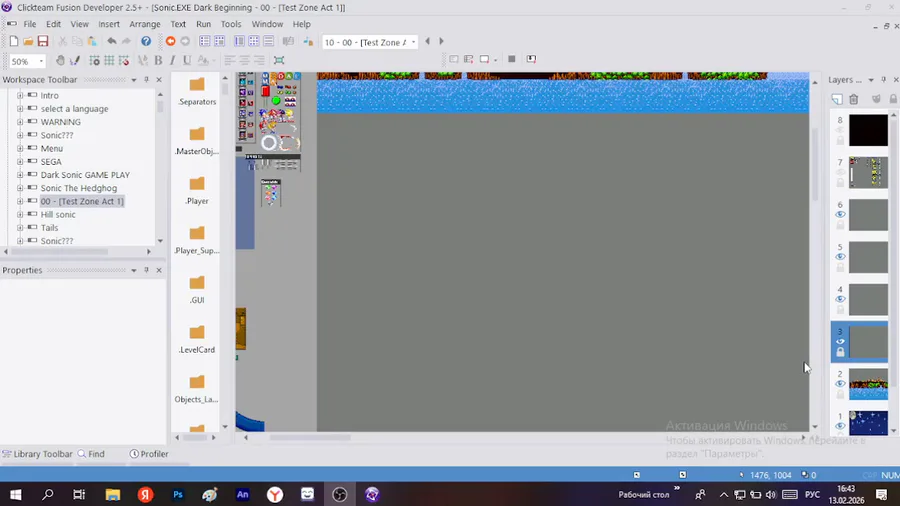Screen dimensions: 900x506
Task: Toggle visibility eye of layer 2
Action: [840, 384]
